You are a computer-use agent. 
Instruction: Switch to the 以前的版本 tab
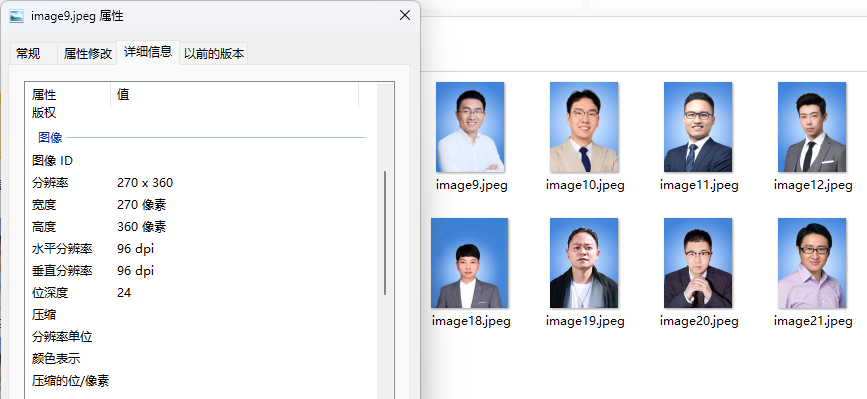click(x=214, y=54)
